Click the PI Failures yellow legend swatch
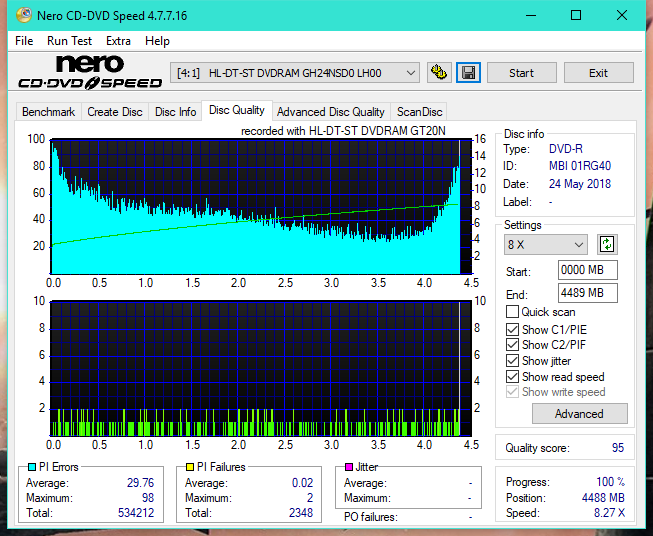This screenshot has width=653, height=536. pos(190,467)
